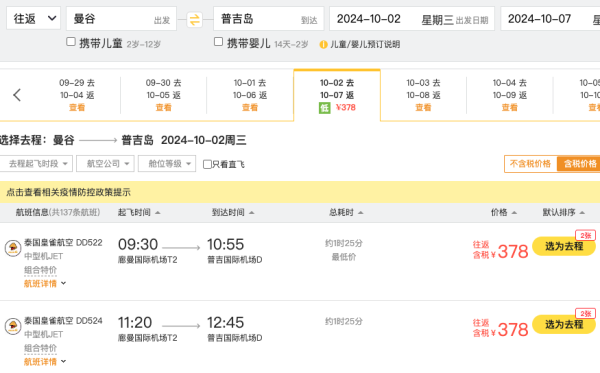600x373 pixels.
Task: Click the 2024-10-02 departure date field
Action: [x=412, y=18]
